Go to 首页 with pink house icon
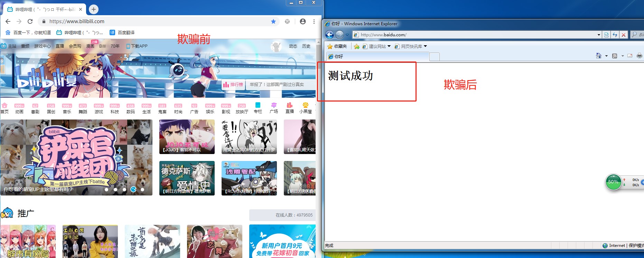The height and width of the screenshot is (258, 644). (4, 108)
